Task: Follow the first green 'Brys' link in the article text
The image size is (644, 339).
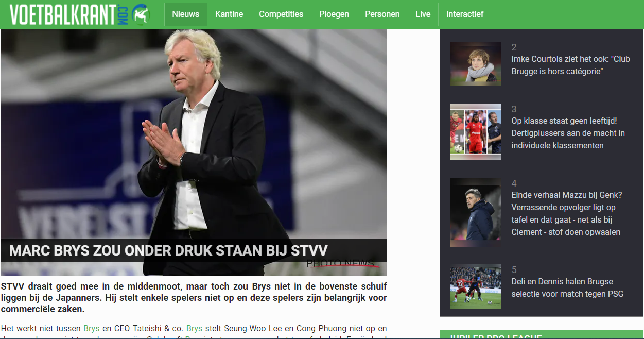Action: (92, 328)
